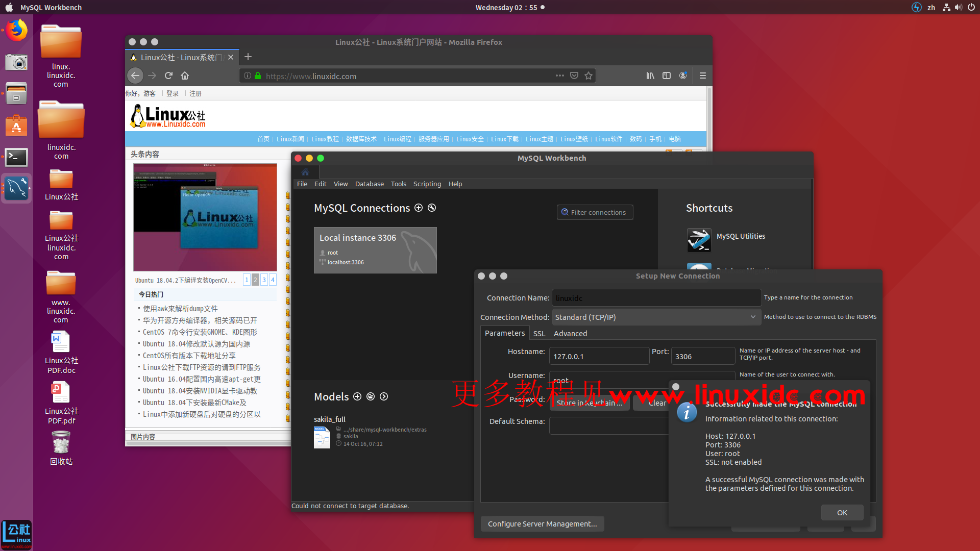Click the featured OpenCV article thumbnail
Image resolution: width=980 pixels, height=551 pixels.
pyautogui.click(x=205, y=217)
